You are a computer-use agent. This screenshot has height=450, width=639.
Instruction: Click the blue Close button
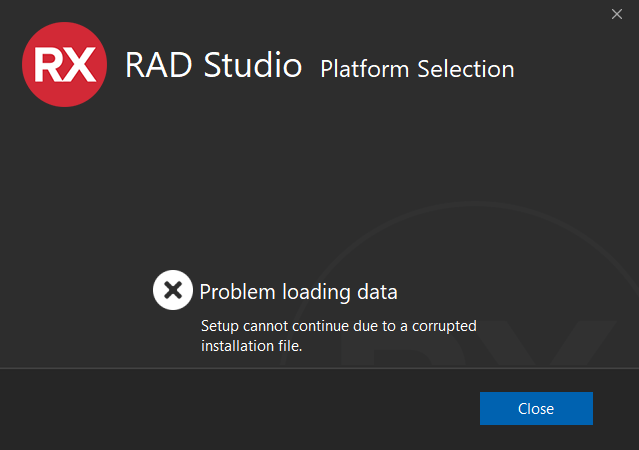(536, 408)
